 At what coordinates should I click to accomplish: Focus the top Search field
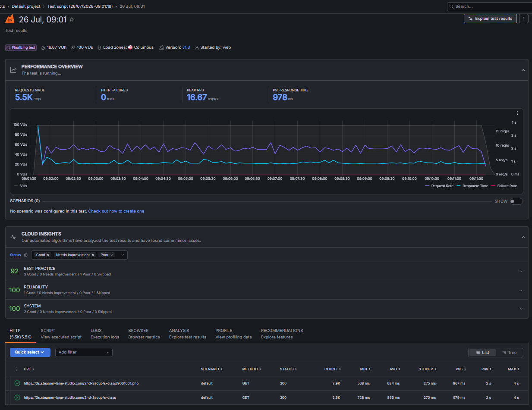[x=489, y=6]
